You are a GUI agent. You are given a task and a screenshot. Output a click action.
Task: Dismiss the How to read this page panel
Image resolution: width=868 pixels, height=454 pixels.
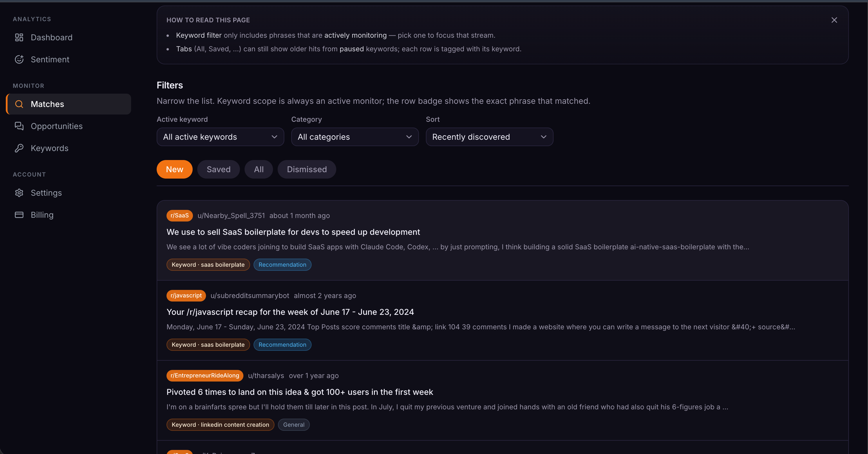pos(834,20)
